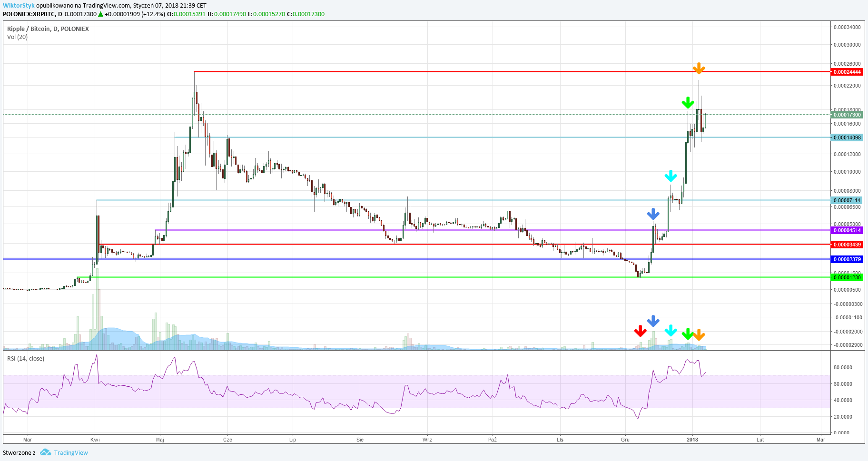Click the Maj month label on time axis
Viewport: 868px width, 461px height.
pos(160,440)
